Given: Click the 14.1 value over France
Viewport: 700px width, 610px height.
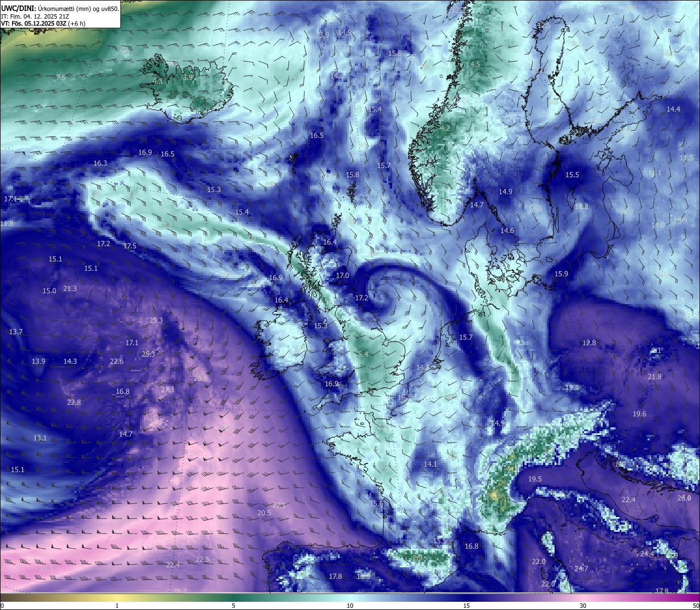Looking at the screenshot, I should coord(430,464).
